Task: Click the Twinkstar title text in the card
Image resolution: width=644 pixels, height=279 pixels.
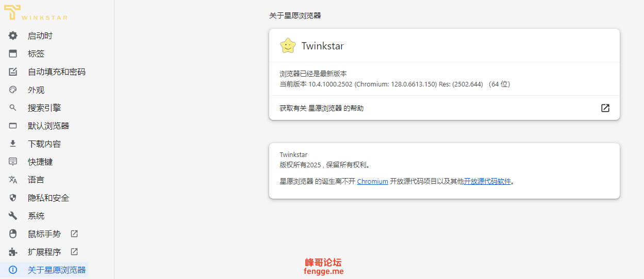Action: [x=323, y=46]
